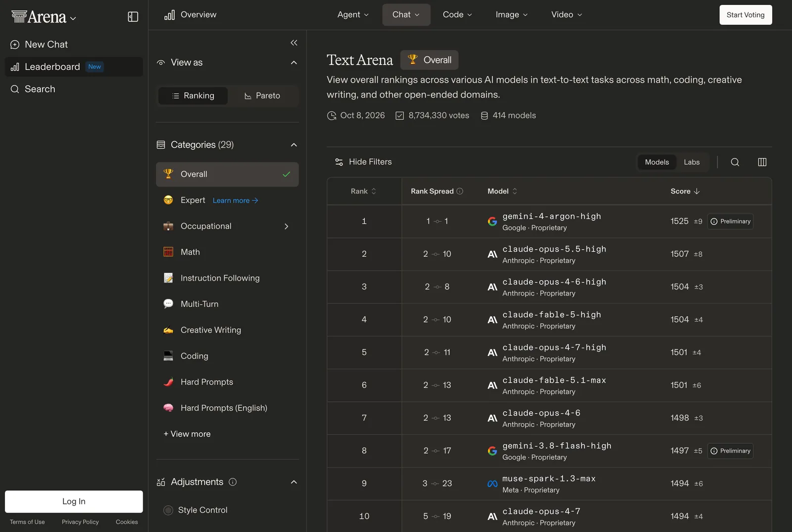Select Instruction Following category
This screenshot has width=792, height=532.
click(x=227, y=278)
